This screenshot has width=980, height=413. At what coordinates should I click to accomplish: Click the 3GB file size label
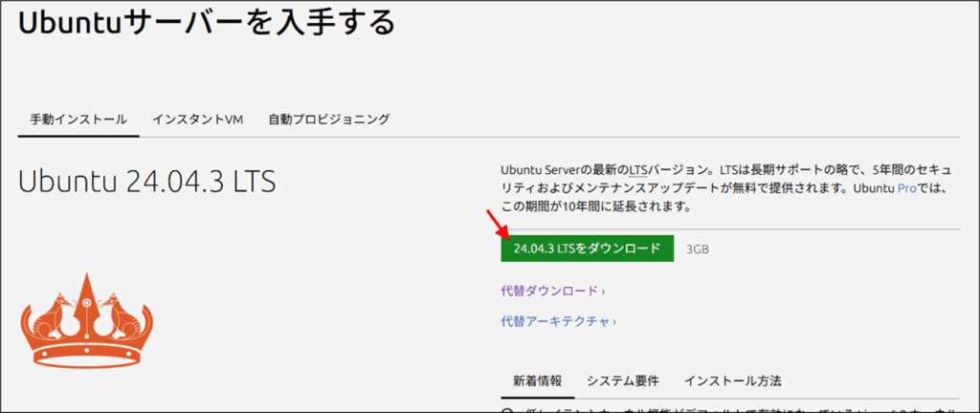click(x=698, y=249)
